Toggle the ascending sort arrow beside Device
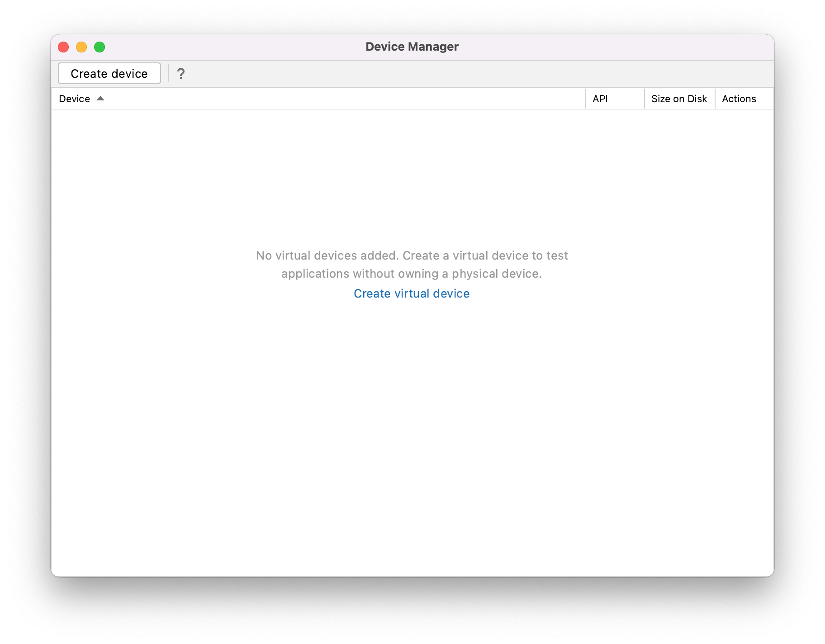825x644 pixels. pyautogui.click(x=100, y=99)
